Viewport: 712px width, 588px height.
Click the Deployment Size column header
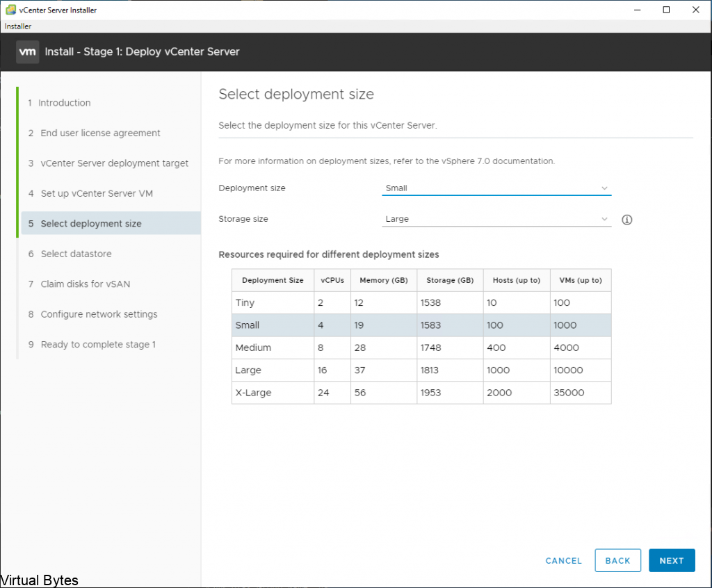[x=273, y=280]
